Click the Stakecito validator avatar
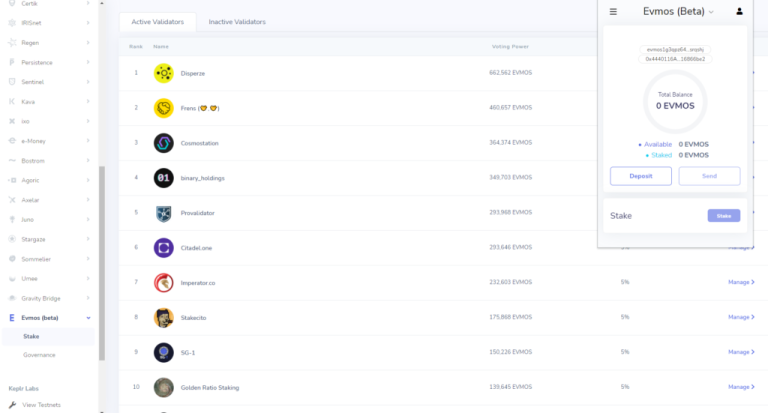 [x=164, y=317]
